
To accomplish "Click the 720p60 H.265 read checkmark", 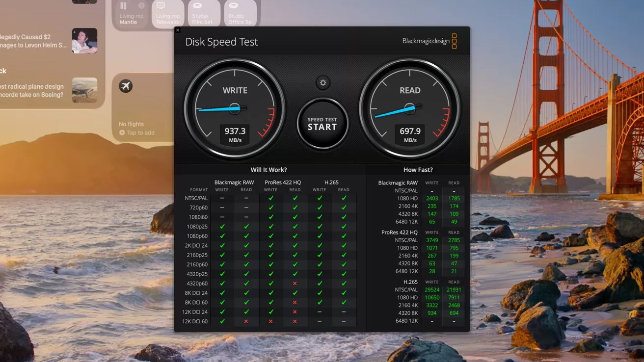I will tap(344, 207).
